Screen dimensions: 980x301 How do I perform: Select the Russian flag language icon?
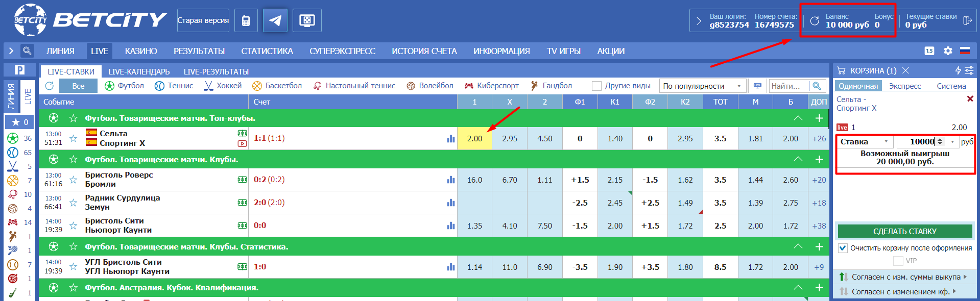click(965, 51)
